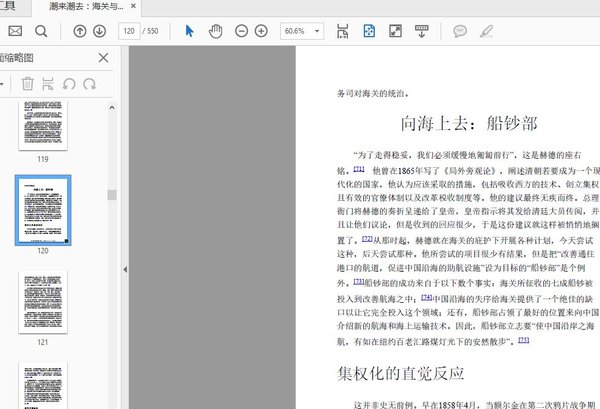The width and height of the screenshot is (600, 409).
Task: Select the page 119 thumbnail
Action: pyautogui.click(x=42, y=126)
